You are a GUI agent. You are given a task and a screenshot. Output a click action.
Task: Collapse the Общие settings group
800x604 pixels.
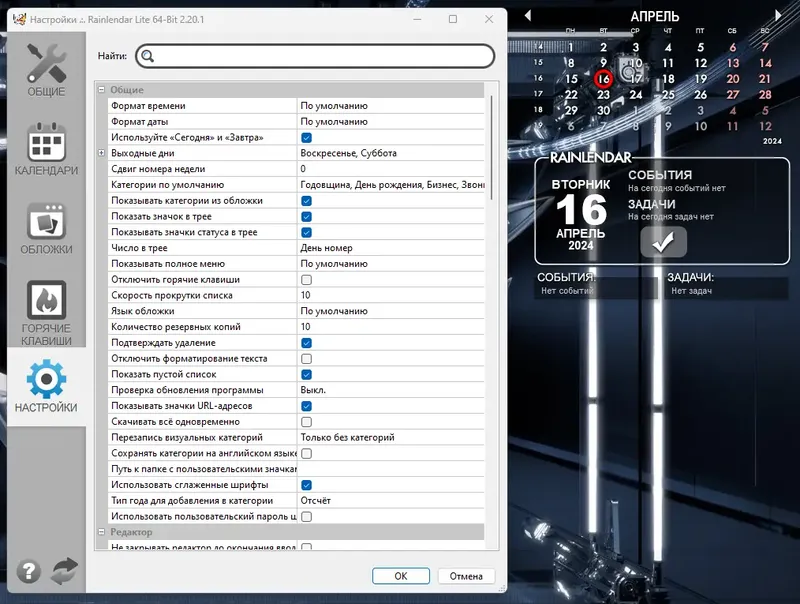pyautogui.click(x=102, y=90)
